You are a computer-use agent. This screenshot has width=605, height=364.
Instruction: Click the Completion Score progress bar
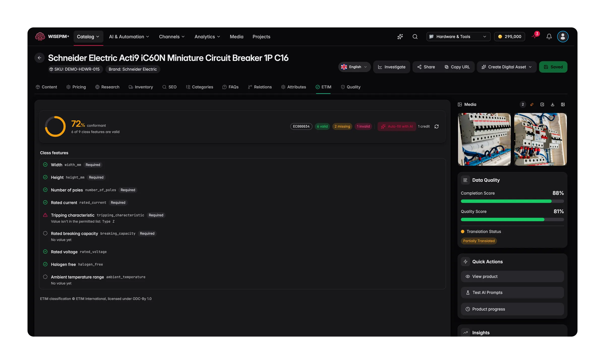tap(512, 201)
